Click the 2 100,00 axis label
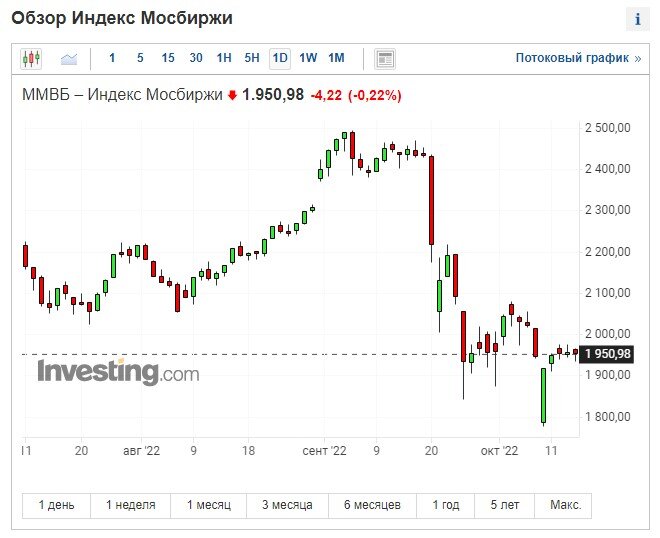 tap(608, 293)
